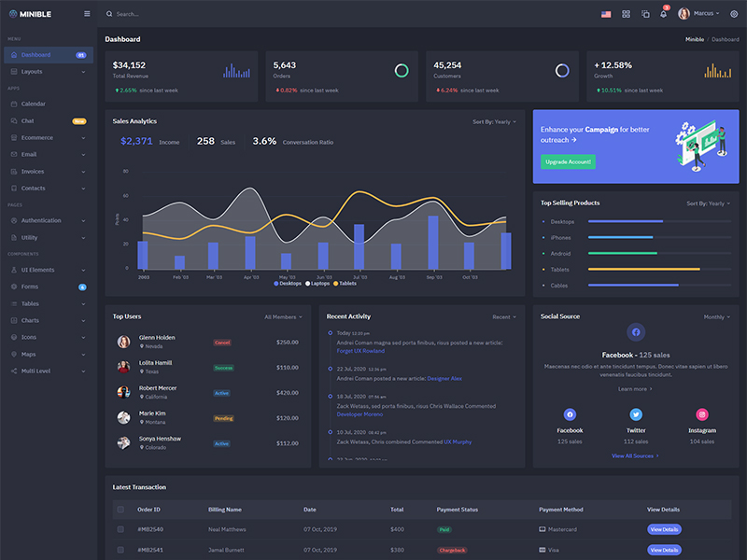The width and height of the screenshot is (747, 560).
Task: Select Dashboard in the sidebar menu
Action: click(x=37, y=54)
